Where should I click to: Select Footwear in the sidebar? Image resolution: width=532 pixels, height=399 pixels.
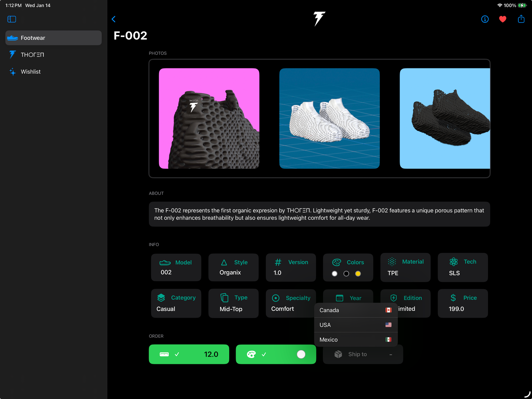[x=53, y=38]
